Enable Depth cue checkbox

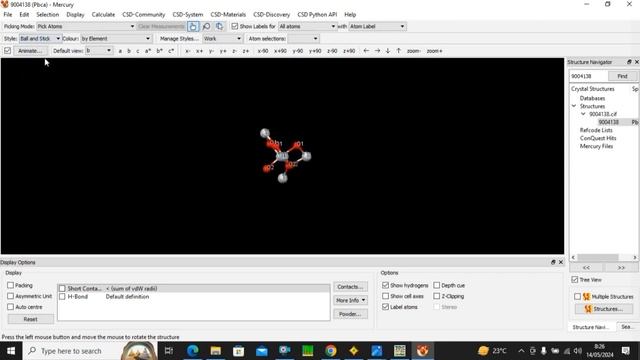[437, 285]
